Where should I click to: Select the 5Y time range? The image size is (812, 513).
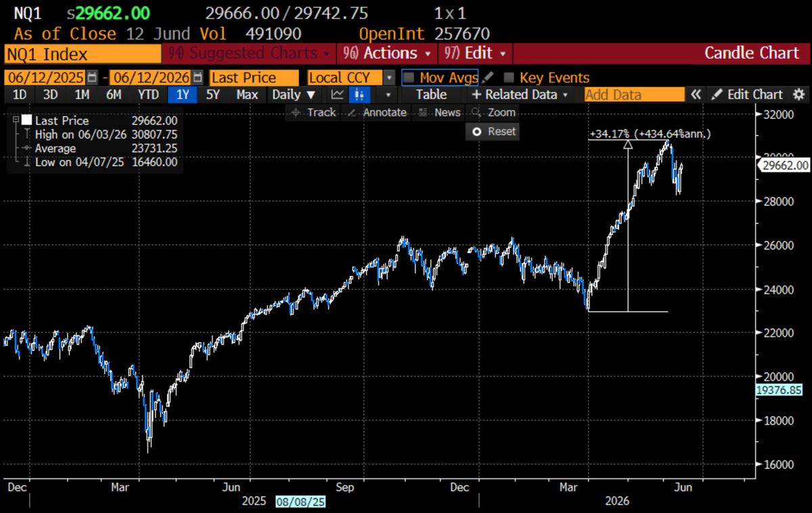point(213,95)
